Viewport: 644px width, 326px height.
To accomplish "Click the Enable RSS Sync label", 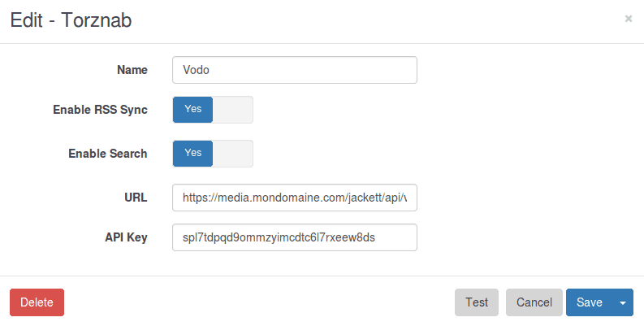I will point(100,110).
